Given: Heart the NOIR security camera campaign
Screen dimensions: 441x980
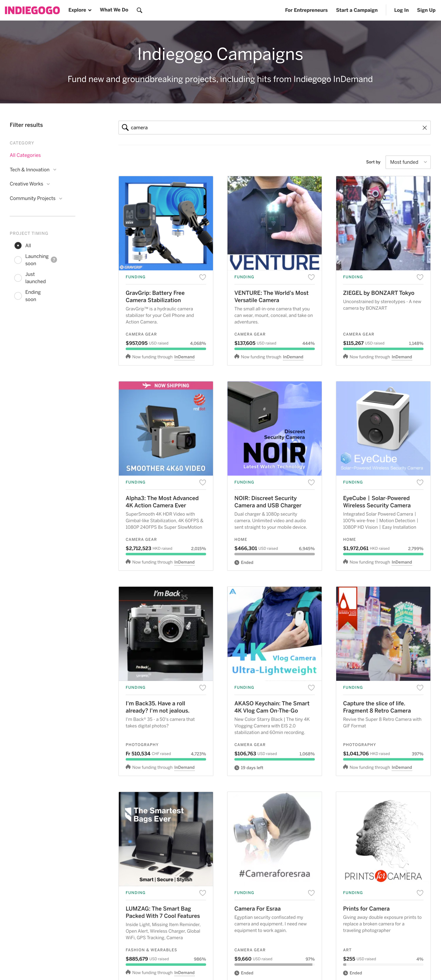Looking at the screenshot, I should point(311,483).
